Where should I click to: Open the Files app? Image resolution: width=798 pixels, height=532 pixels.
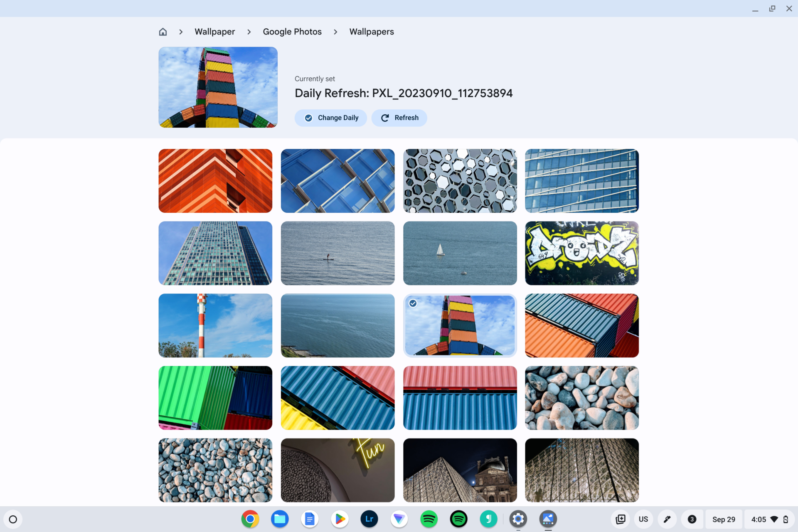(x=280, y=519)
